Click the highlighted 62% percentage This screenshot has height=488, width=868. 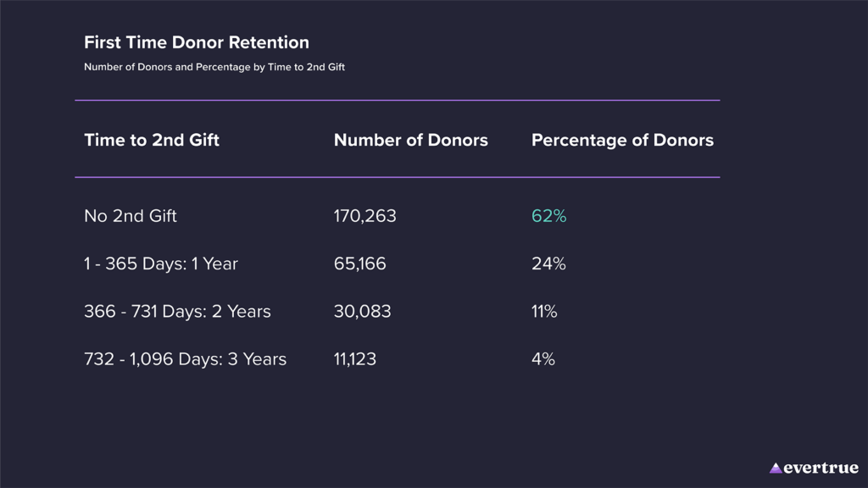pos(548,216)
